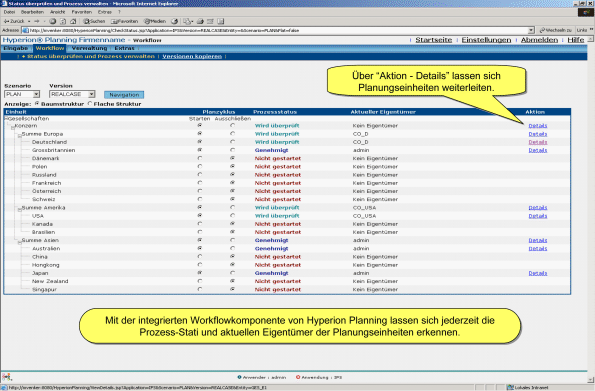Select Starten radio for Polen
The height and width of the screenshot is (391, 595).
tap(200, 167)
